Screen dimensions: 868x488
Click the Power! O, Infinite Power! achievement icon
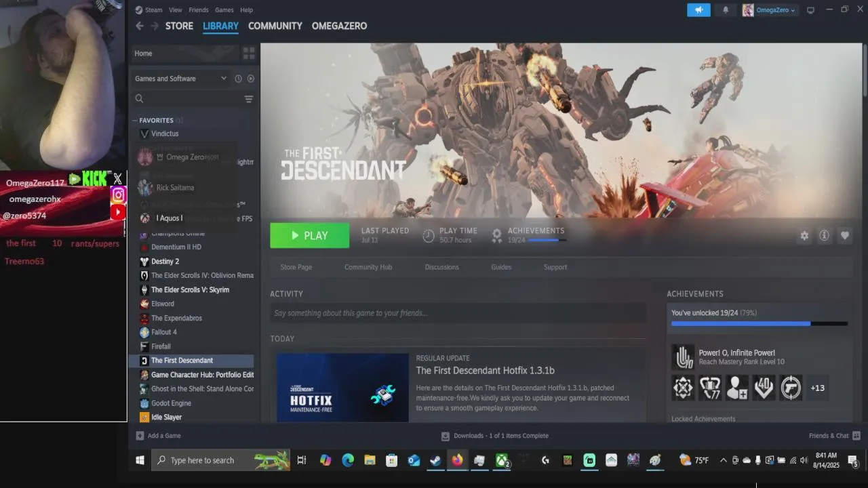tap(684, 357)
